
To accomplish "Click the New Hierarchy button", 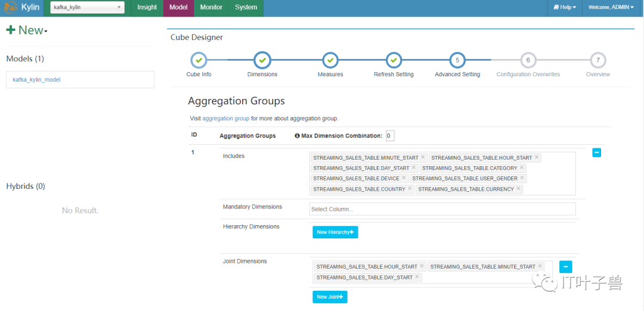I will 335,232.
